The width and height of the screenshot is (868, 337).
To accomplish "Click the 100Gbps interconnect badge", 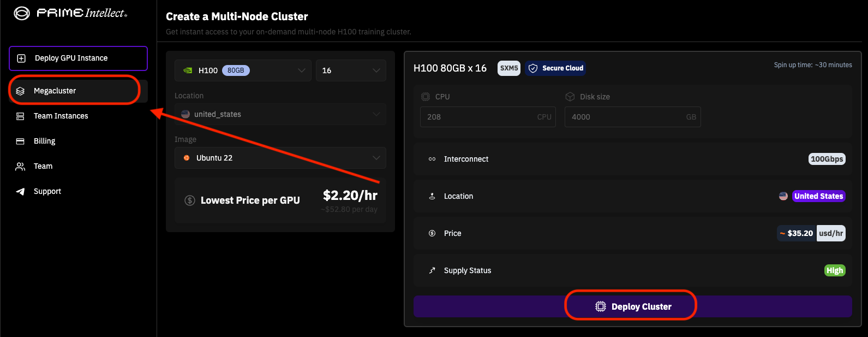I will (827, 159).
